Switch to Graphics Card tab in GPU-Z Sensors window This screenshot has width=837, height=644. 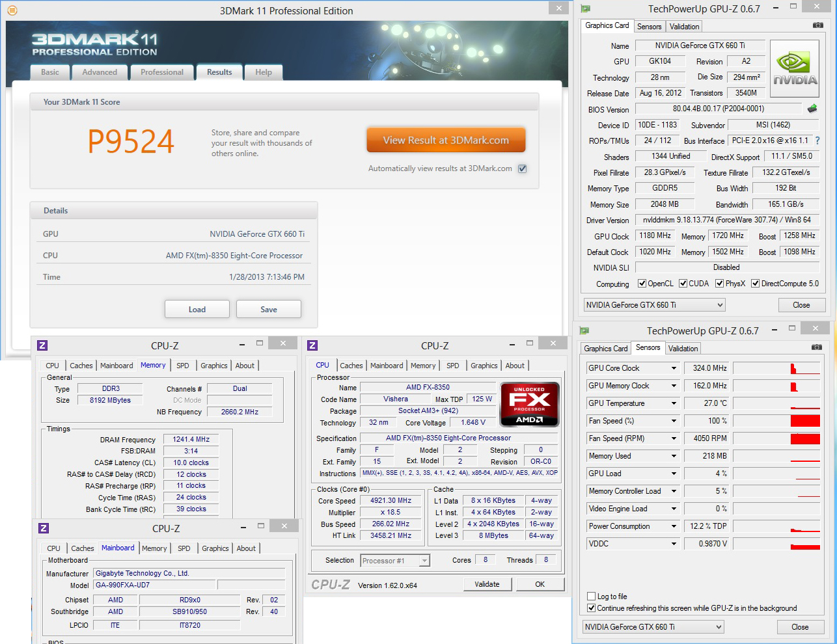coord(606,349)
